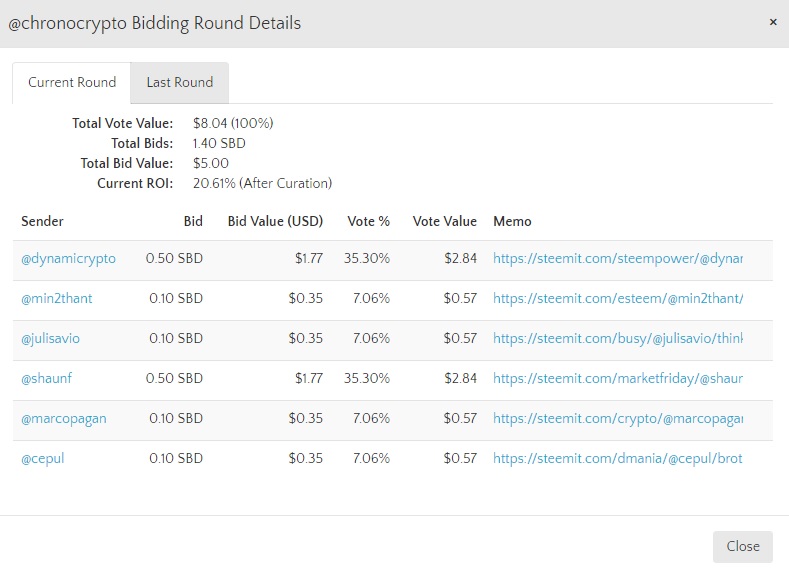Open the busy memo link for julisavio
The height and width of the screenshot is (578, 789).
point(617,339)
